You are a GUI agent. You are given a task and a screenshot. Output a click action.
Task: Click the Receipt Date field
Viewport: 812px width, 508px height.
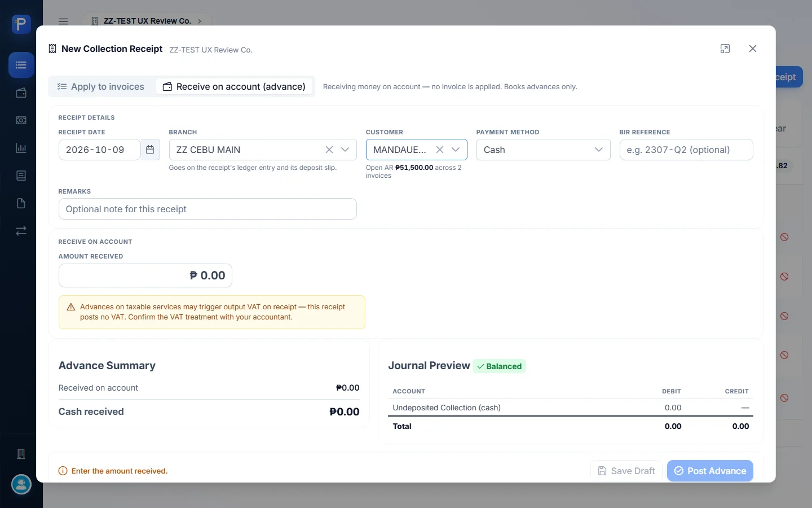[99, 150]
